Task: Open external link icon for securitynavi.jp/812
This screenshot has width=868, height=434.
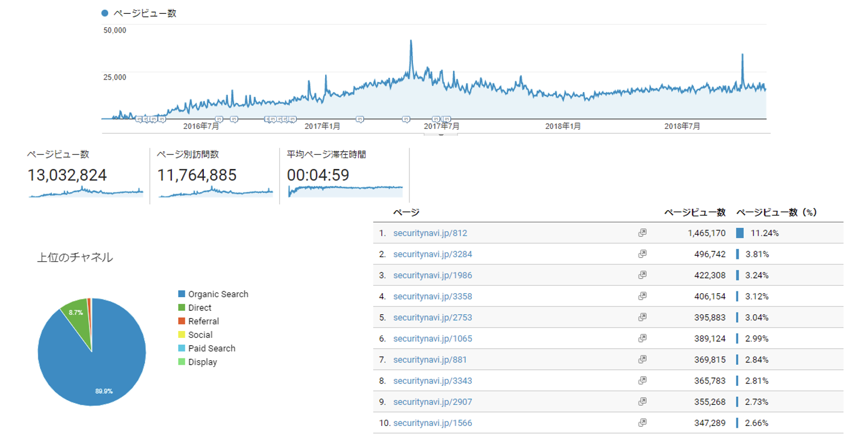Action: tap(642, 233)
